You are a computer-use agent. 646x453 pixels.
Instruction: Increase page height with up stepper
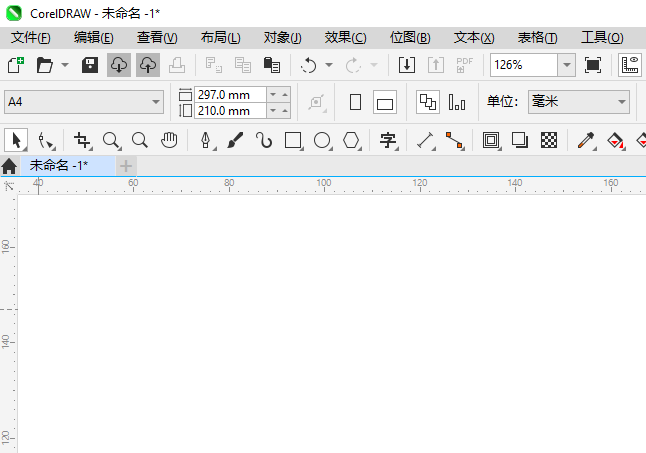coord(285,111)
